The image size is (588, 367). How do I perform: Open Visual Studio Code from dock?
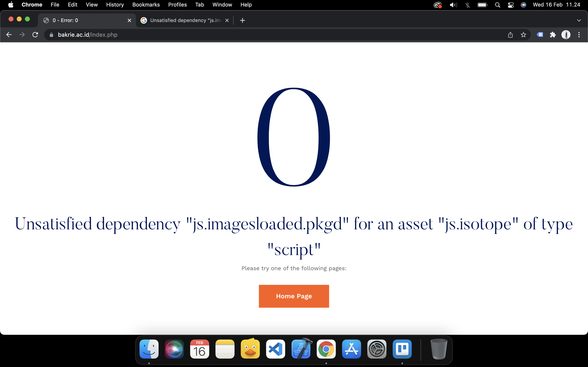(275, 349)
